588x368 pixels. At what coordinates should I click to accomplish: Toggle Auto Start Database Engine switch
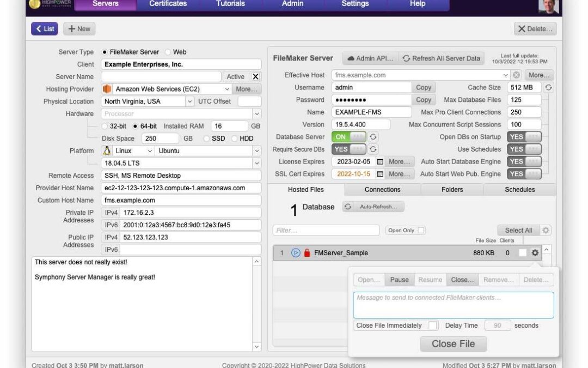tap(524, 162)
